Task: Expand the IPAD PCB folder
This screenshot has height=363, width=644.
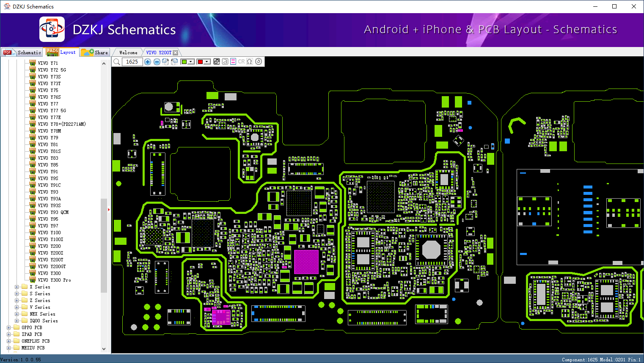Action: (9, 334)
